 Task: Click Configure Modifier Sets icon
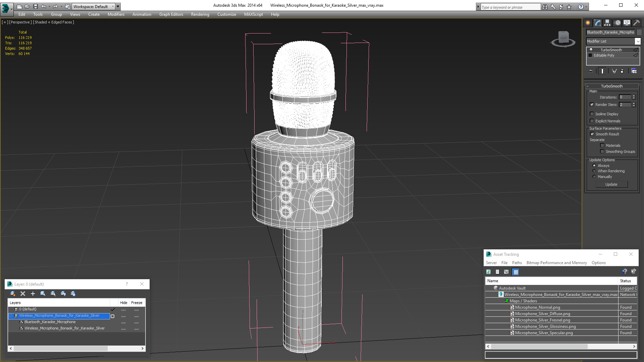click(x=634, y=71)
